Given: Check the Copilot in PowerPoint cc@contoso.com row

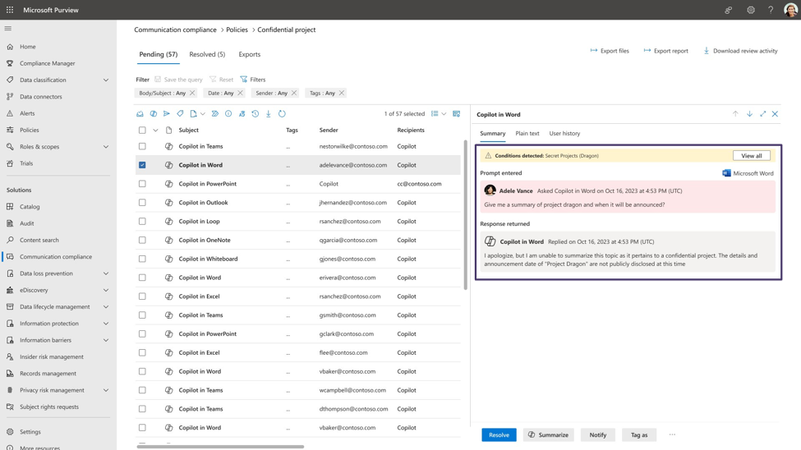Looking at the screenshot, I should click(142, 184).
